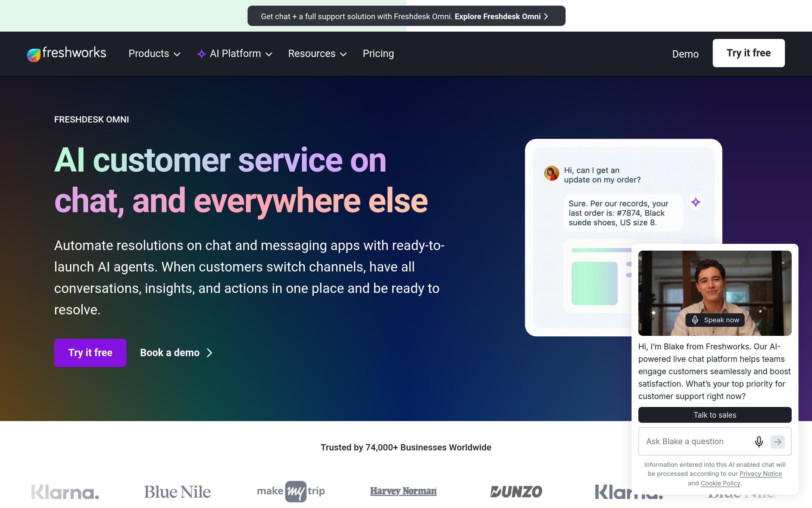Click the Sure. Per our records reply bubble
This screenshot has height=508, width=812.
pos(623,213)
